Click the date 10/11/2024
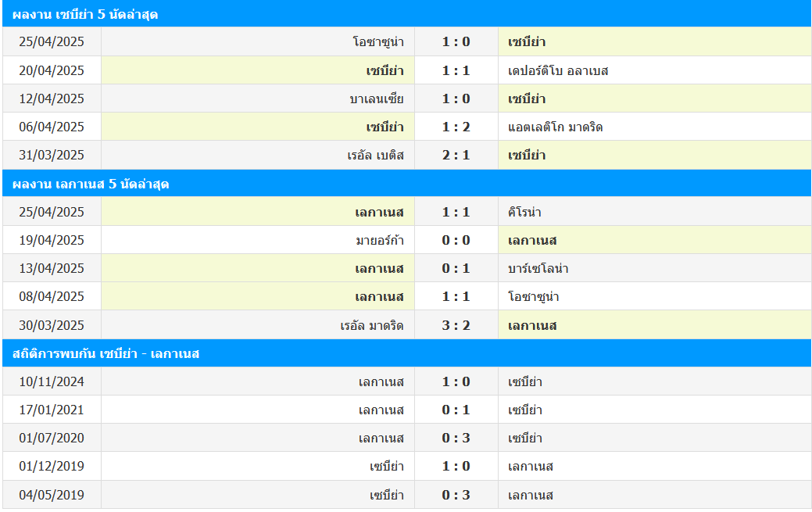The width and height of the screenshot is (812, 512). click(52, 382)
